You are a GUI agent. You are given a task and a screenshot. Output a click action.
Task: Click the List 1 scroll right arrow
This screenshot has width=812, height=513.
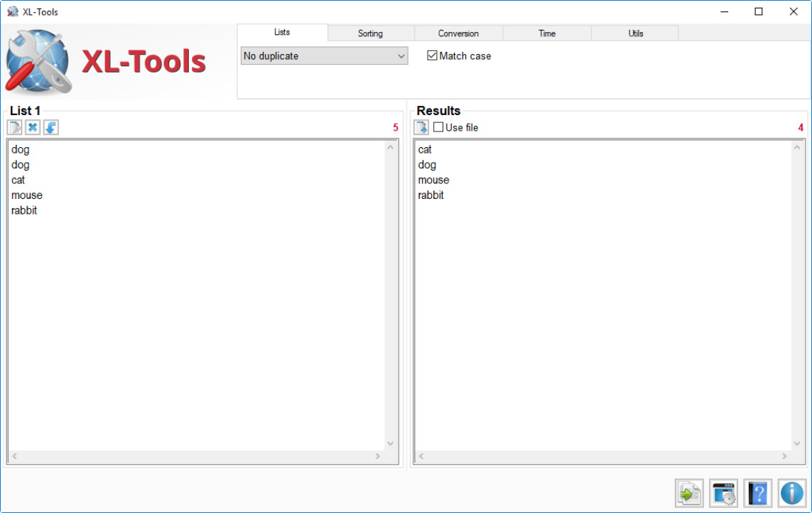[x=377, y=456]
